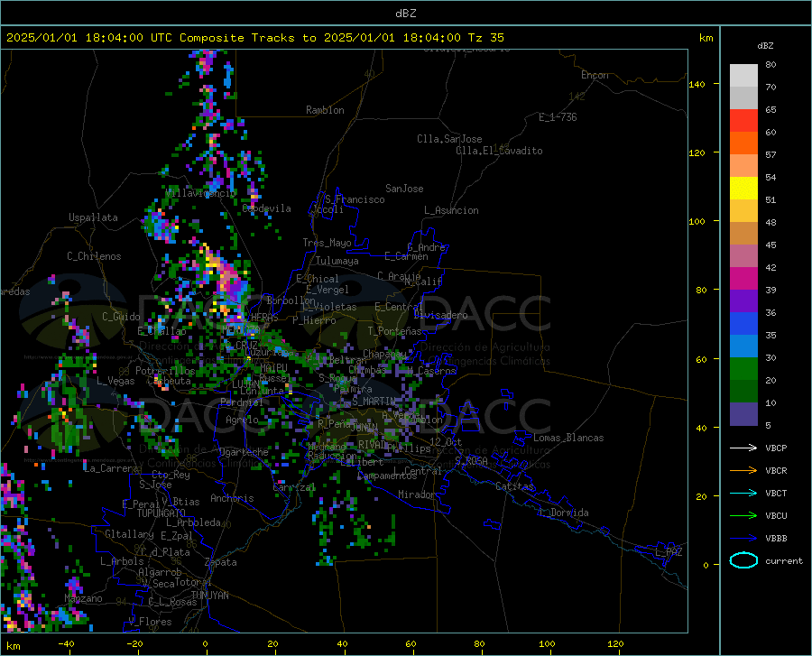812x656 pixels.
Task: Click the 'E_1-736' place label
Action: (558, 117)
